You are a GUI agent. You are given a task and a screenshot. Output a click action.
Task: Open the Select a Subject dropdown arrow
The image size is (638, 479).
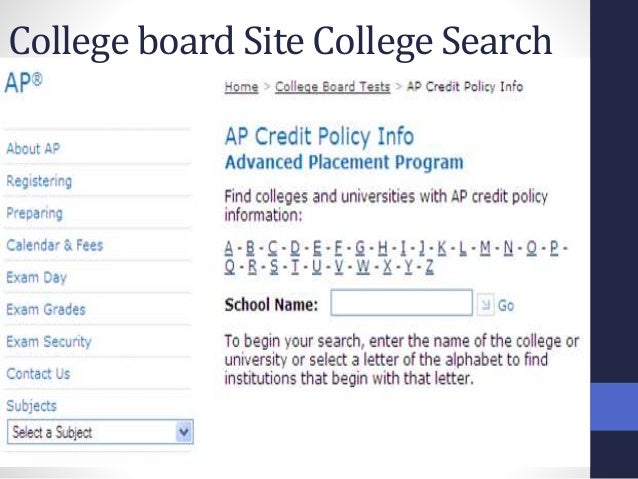[184, 432]
